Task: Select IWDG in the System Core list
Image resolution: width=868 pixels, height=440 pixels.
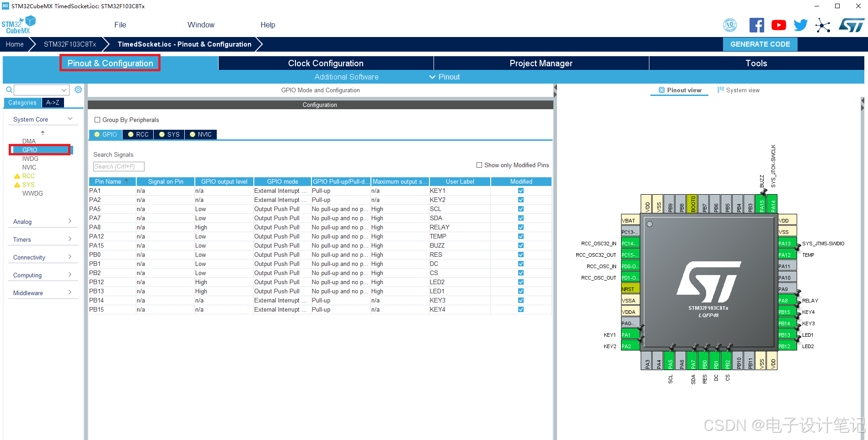Action: click(x=30, y=159)
